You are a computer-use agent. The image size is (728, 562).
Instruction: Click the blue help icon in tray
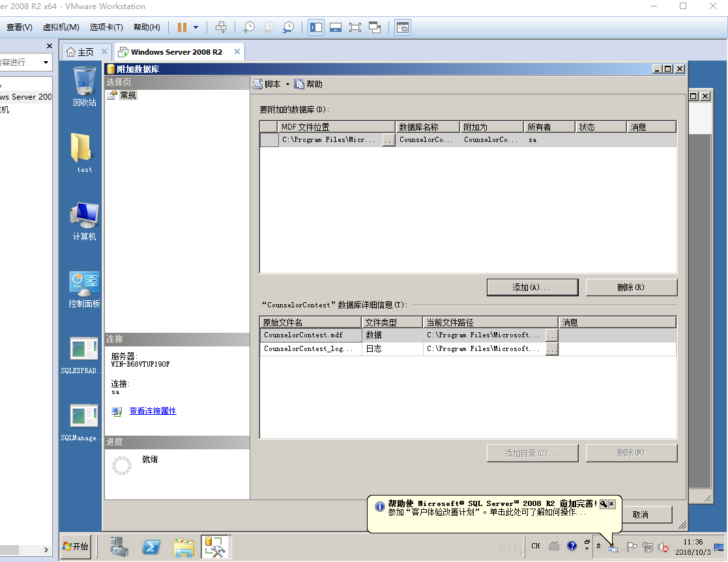point(572,546)
